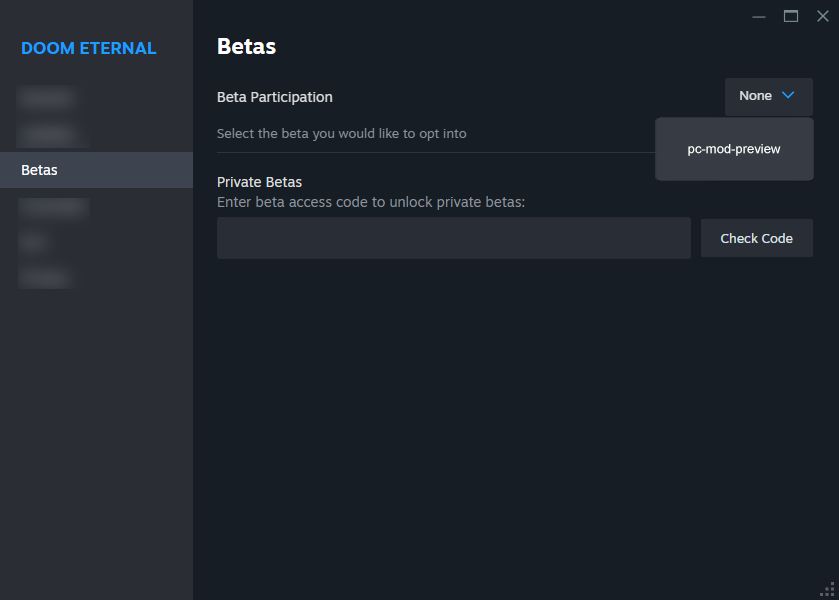The image size is (839, 600).
Task: Open the second blurred item below Betas
Action: tap(34, 241)
